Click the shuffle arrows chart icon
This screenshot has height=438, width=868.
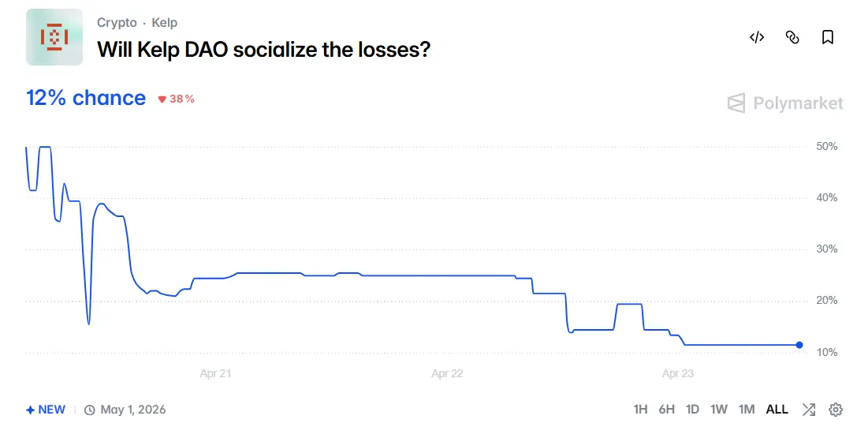coord(809,410)
